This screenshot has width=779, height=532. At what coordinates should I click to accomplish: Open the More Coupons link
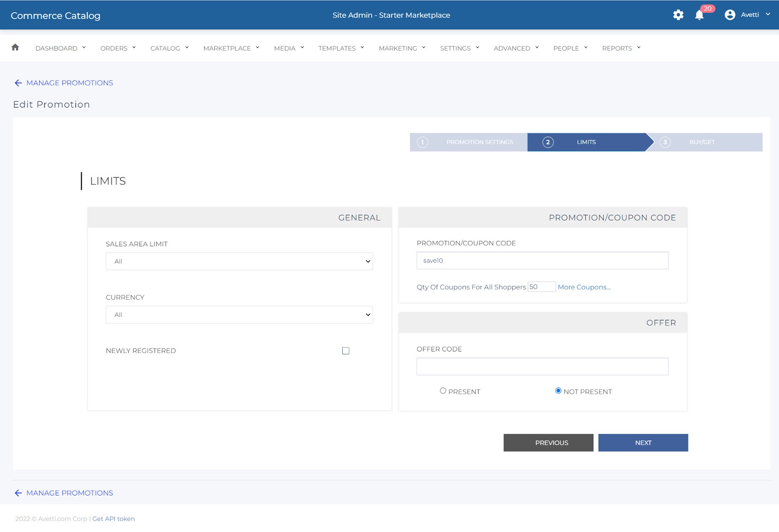pyautogui.click(x=584, y=287)
